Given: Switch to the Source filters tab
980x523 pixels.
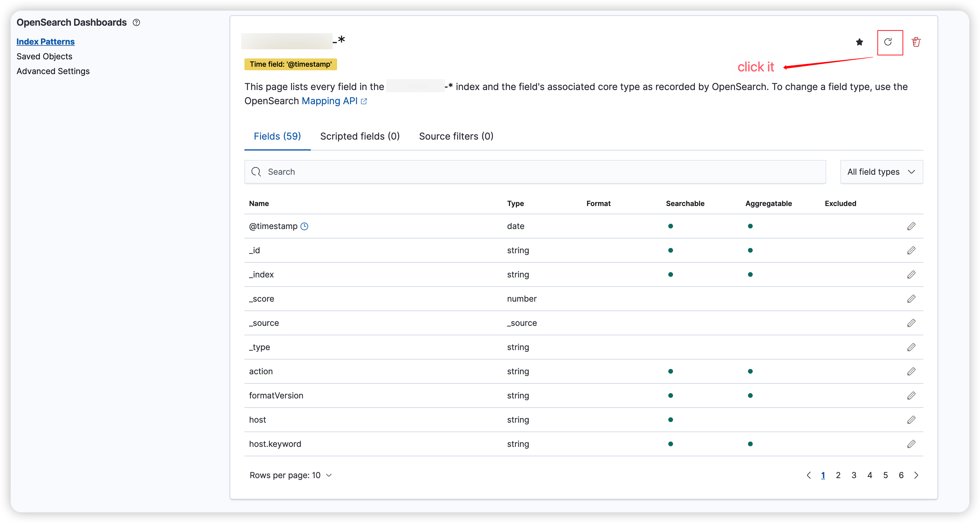Looking at the screenshot, I should 455,136.
